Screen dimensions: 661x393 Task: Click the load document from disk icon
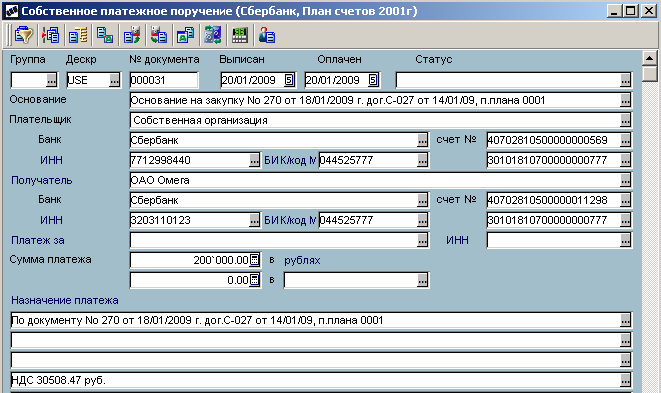pyautogui.click(x=159, y=35)
